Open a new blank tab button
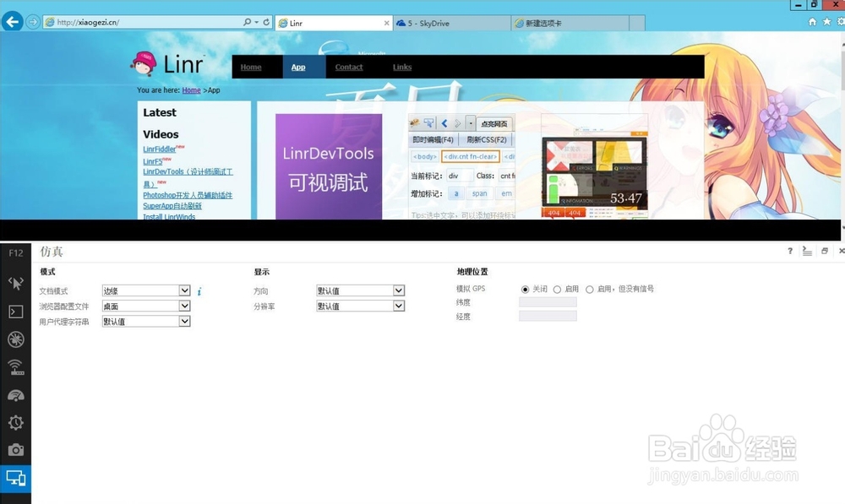The width and height of the screenshot is (845, 504). pyautogui.click(x=637, y=23)
